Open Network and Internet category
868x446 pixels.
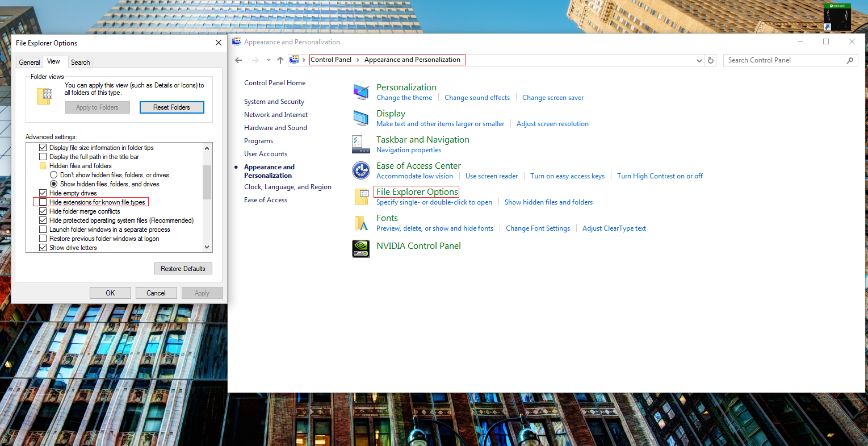coord(276,115)
